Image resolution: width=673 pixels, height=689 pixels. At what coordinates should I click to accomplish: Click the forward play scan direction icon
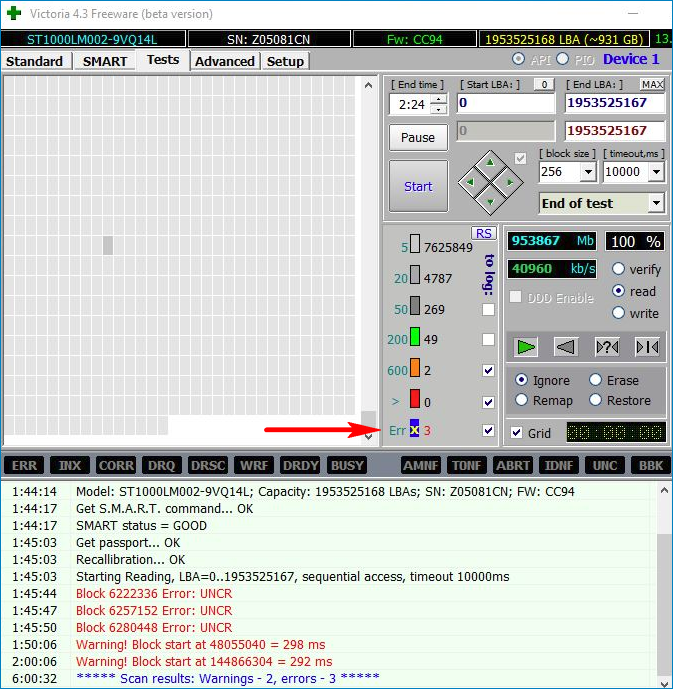526,347
